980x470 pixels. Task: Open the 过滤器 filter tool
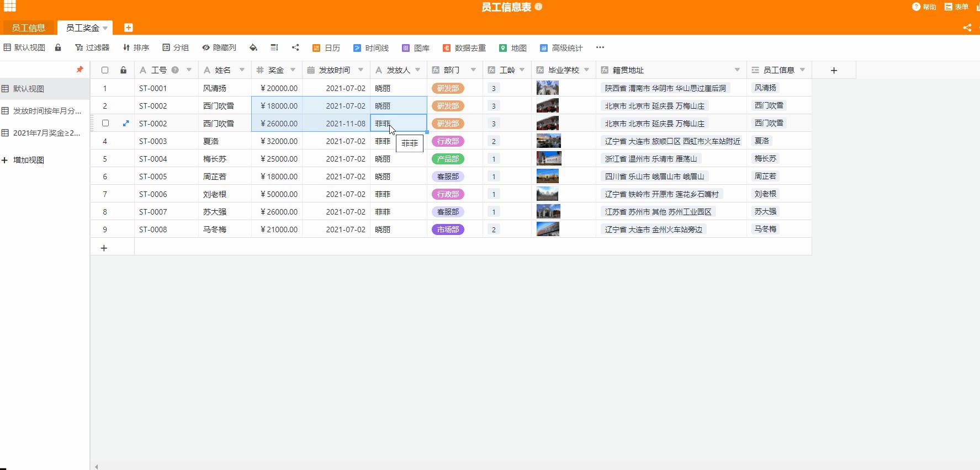coord(92,47)
